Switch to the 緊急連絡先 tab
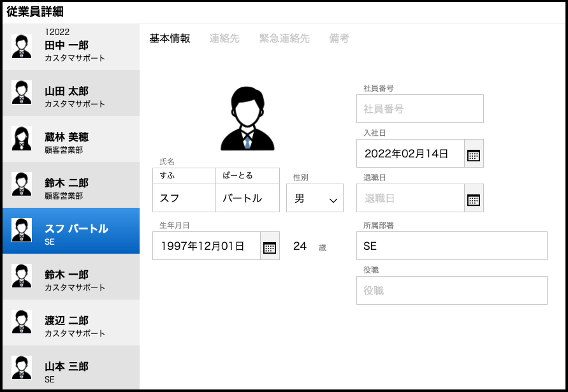 [x=284, y=38]
